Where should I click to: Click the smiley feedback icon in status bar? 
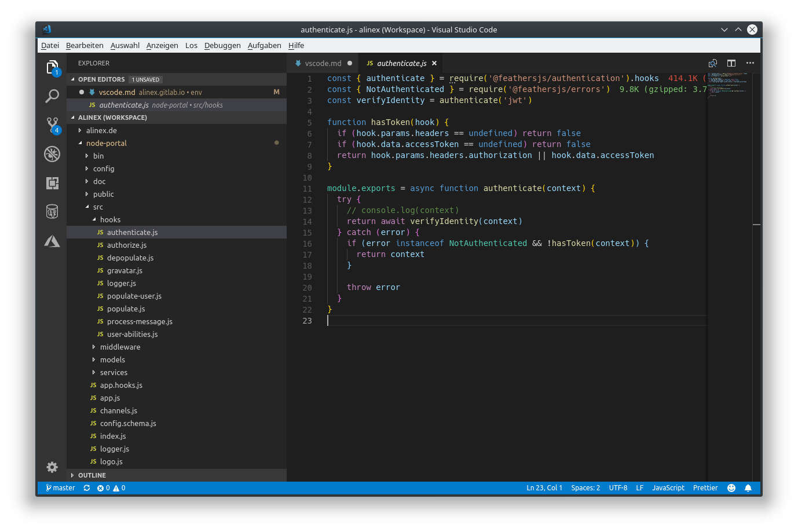pyautogui.click(x=731, y=488)
